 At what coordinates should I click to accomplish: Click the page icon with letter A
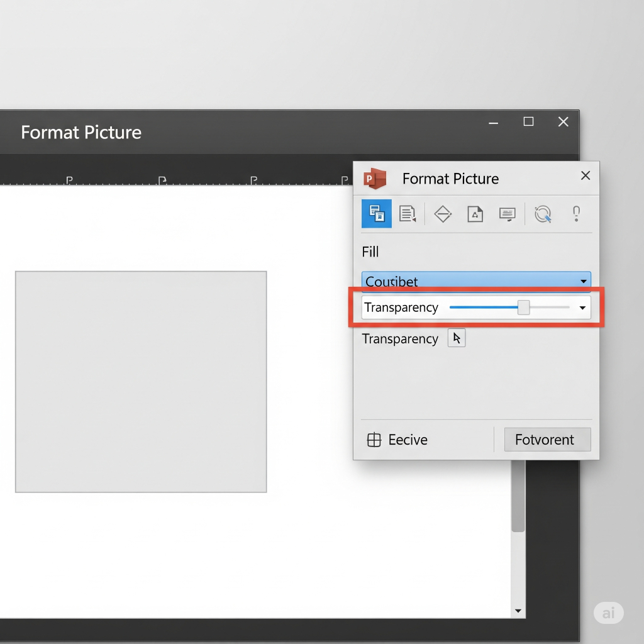475,214
